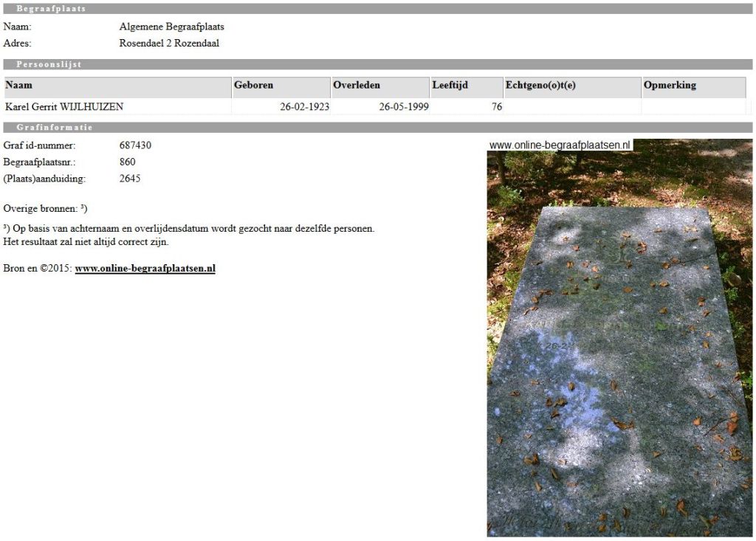Click the Adres label
This screenshot has width=756, height=541.
(x=18, y=44)
